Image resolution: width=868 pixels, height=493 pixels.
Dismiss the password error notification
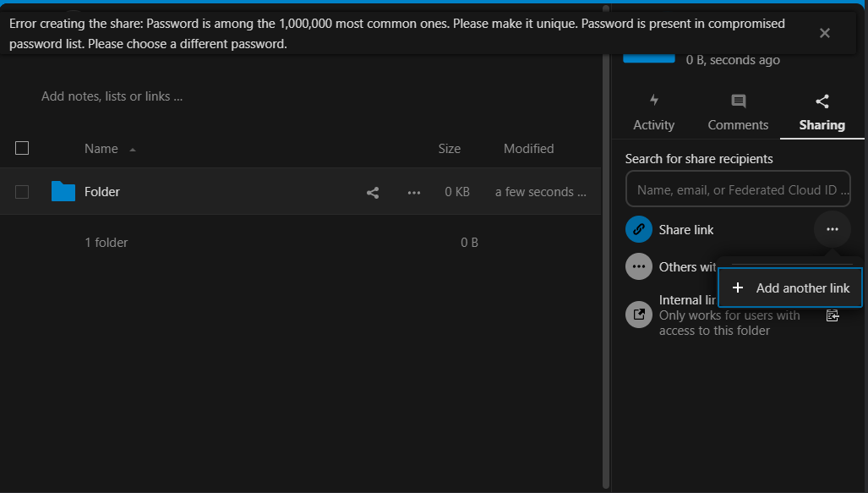click(824, 33)
